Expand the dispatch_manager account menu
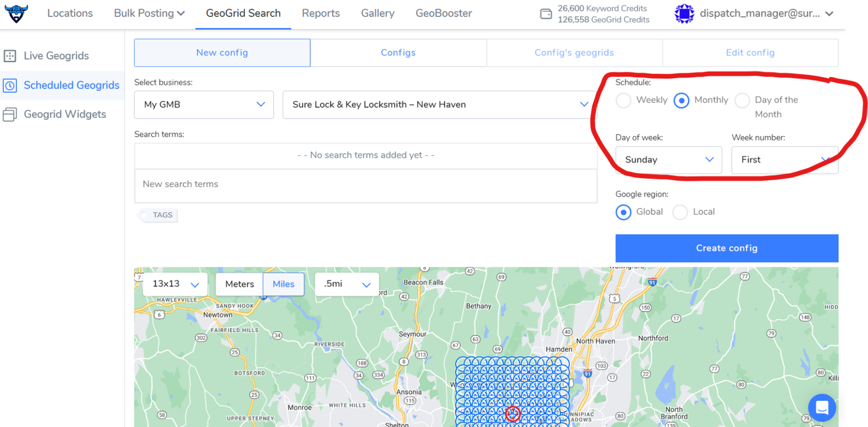 click(767, 14)
